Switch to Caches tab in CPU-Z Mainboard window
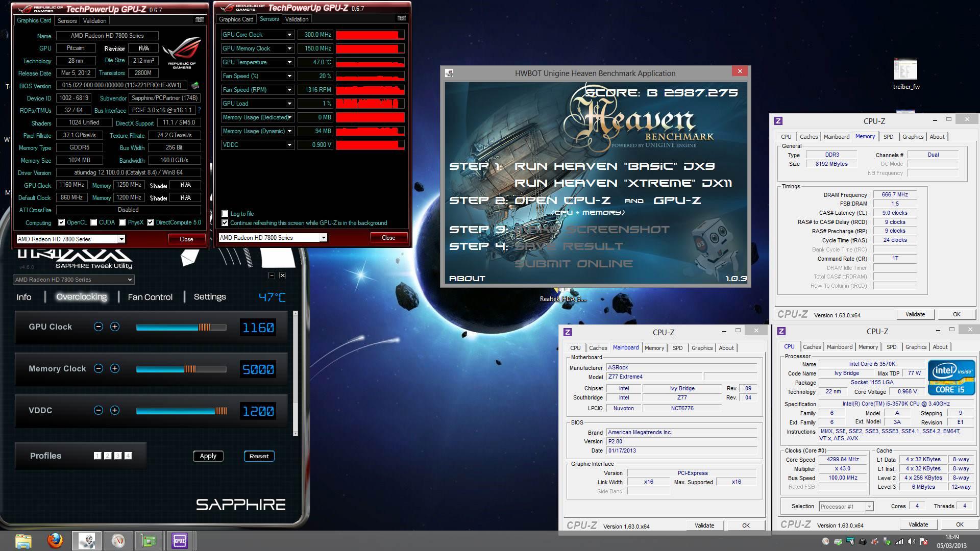 (x=598, y=348)
